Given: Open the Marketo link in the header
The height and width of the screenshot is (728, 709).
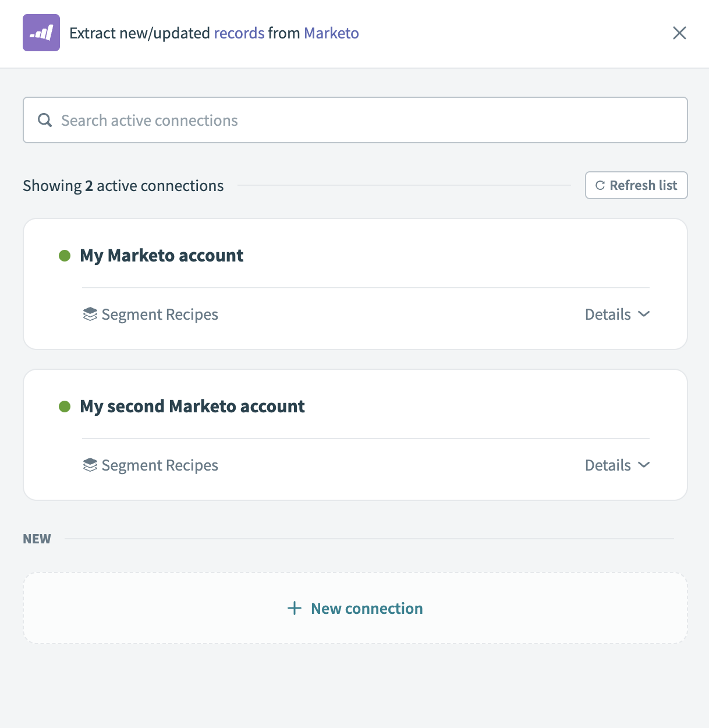Looking at the screenshot, I should click(331, 33).
